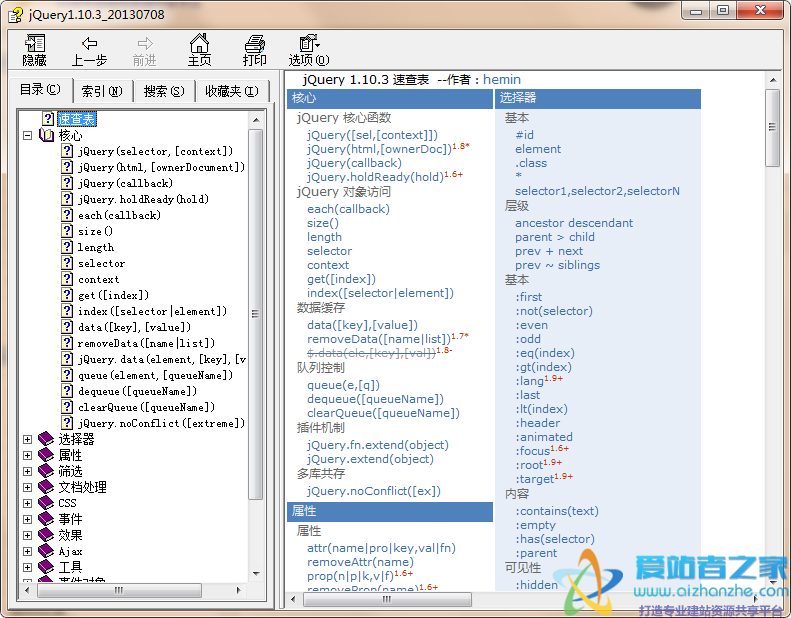Click the page icon of dequeue([queueName])

(67, 390)
